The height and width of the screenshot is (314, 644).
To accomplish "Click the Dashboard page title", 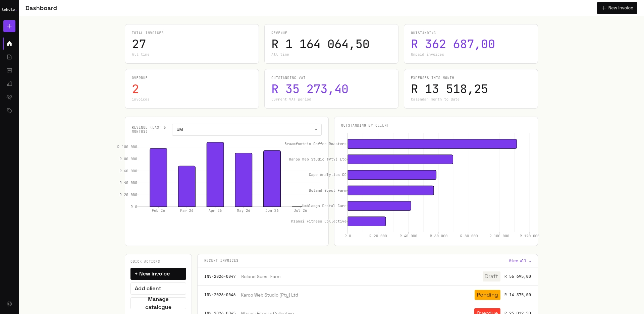I will click(x=41, y=8).
